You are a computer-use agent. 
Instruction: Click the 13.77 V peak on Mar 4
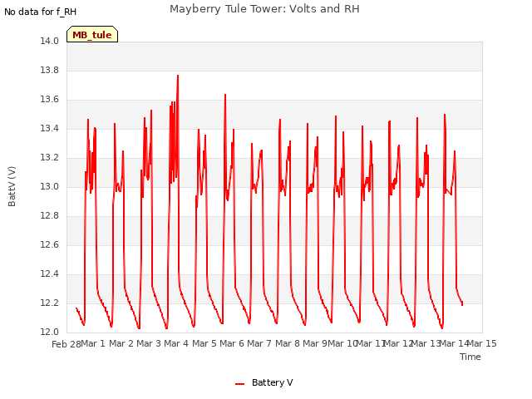point(178,76)
